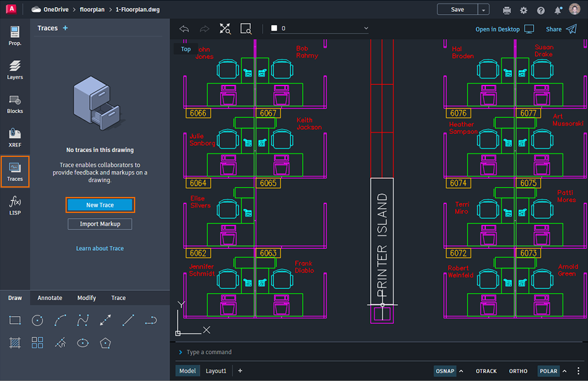Select the dashed-line tool marked with n
The image size is (588, 381).
(x=60, y=343)
